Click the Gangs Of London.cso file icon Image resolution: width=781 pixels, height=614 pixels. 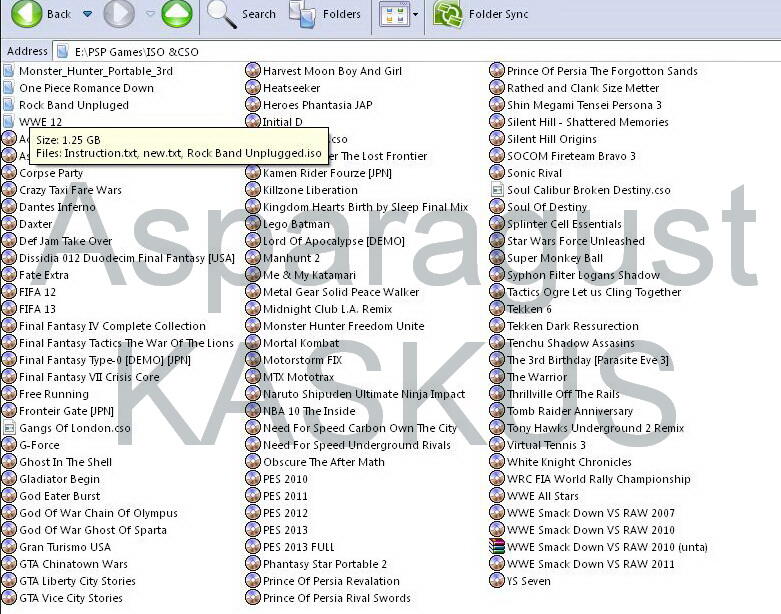tap(8, 428)
